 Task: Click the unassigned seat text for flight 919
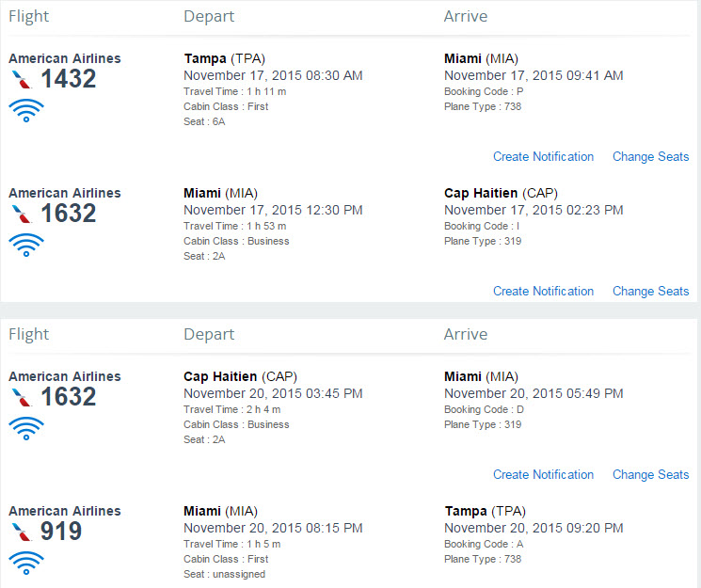[x=239, y=574]
